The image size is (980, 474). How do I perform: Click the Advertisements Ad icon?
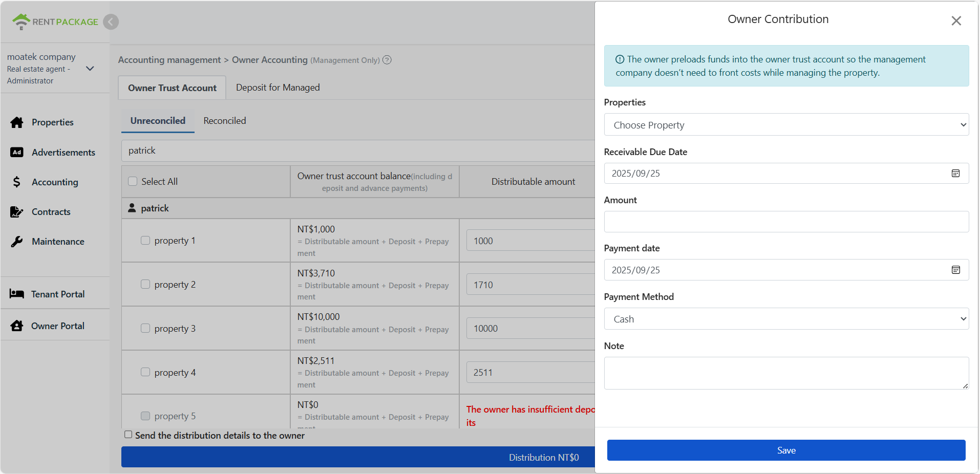coord(17,152)
